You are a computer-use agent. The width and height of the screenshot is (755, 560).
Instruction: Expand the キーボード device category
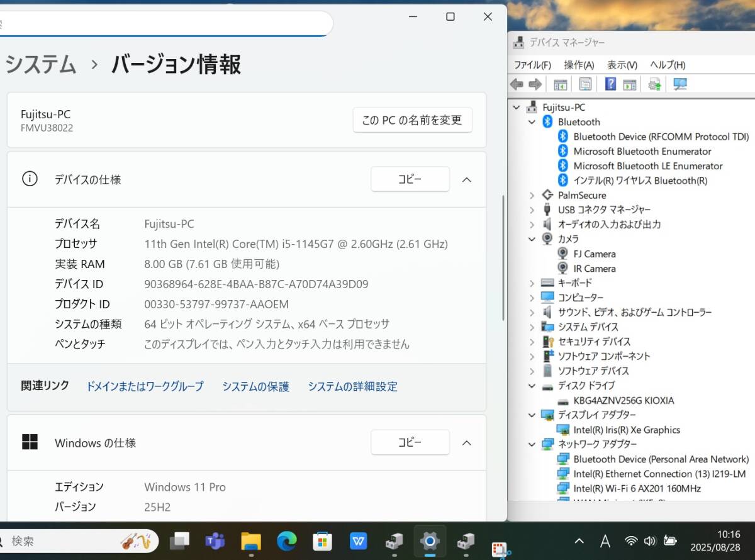[532, 283]
